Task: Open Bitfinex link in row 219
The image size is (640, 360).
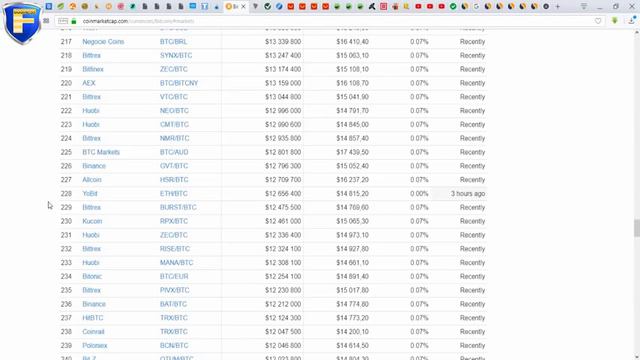Action: 93,69
